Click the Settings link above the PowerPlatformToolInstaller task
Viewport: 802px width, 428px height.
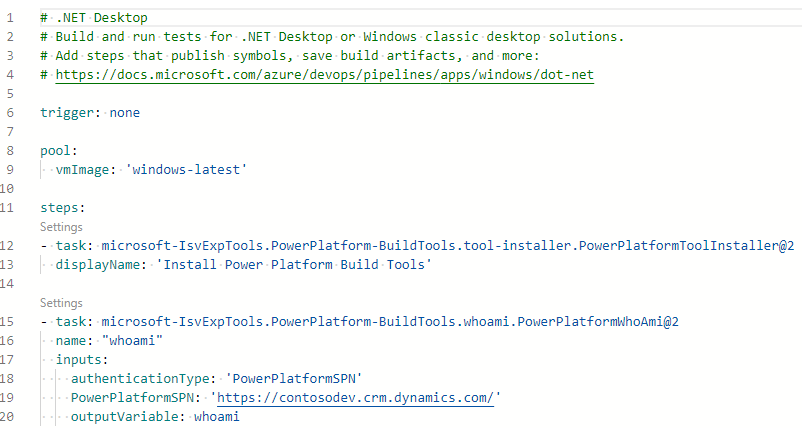tap(61, 228)
